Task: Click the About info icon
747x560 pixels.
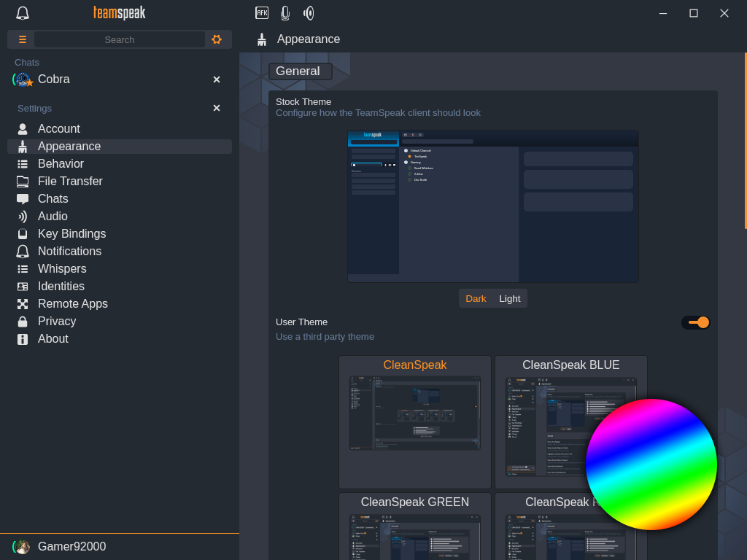Action: click(x=23, y=339)
